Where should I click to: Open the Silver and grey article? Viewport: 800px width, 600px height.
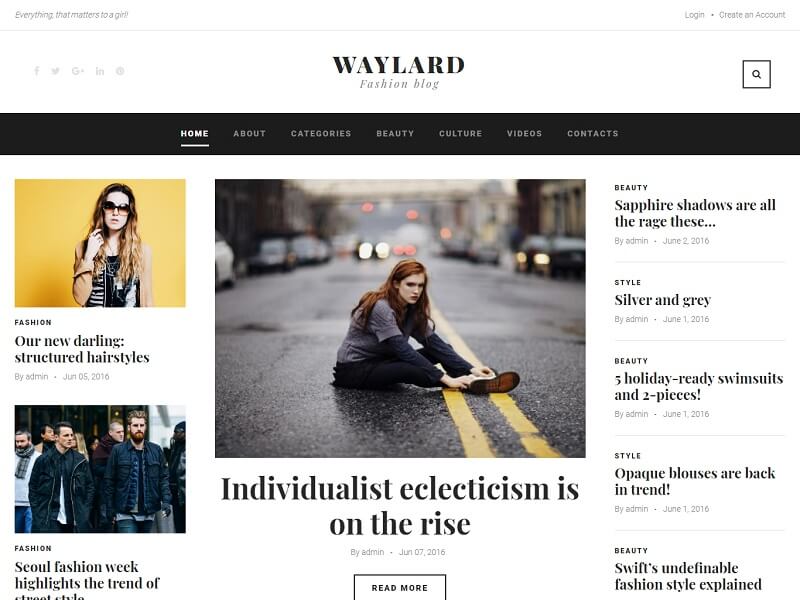coord(662,300)
